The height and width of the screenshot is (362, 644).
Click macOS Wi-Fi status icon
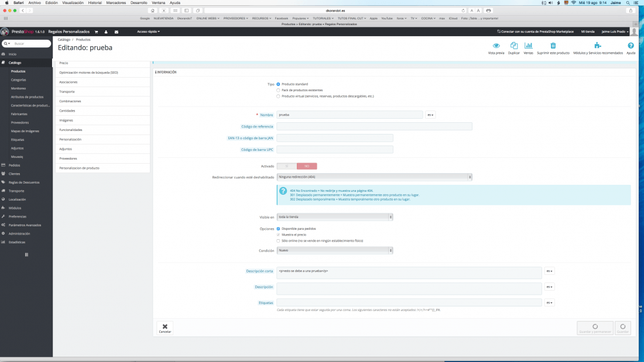coord(573,3)
